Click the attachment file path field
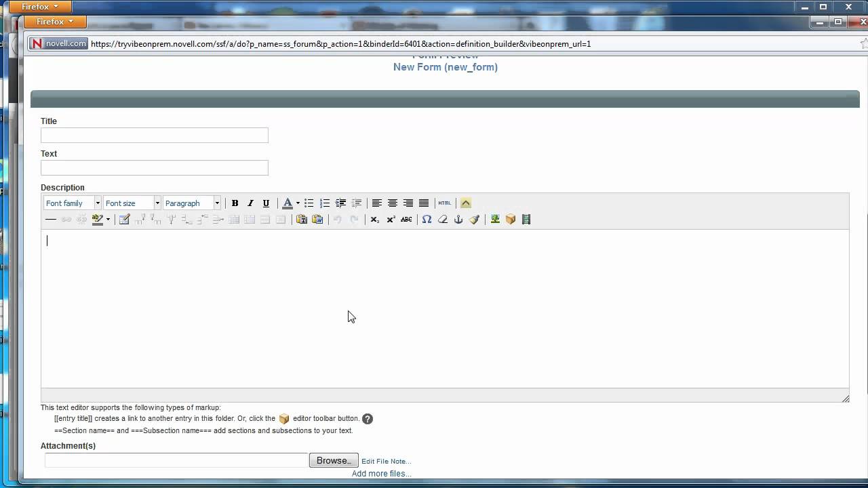 point(176,460)
